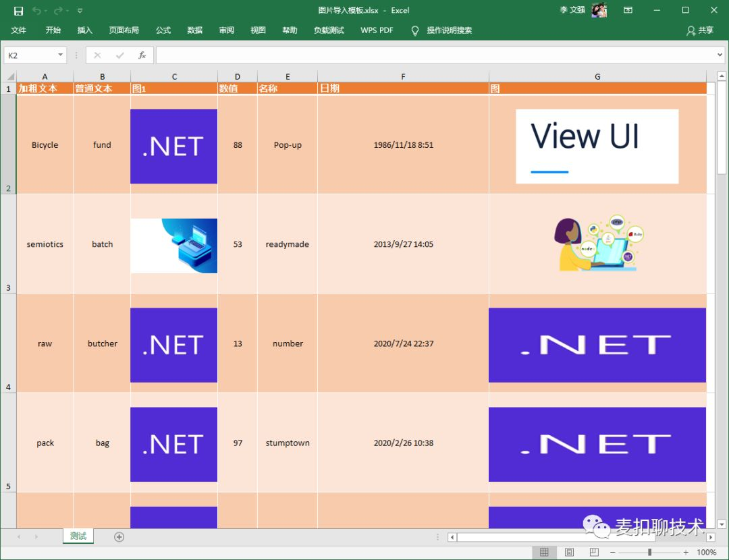Click the horizontal scrollbar left arrow
The height and width of the screenshot is (560, 729).
pyautogui.click(x=452, y=537)
